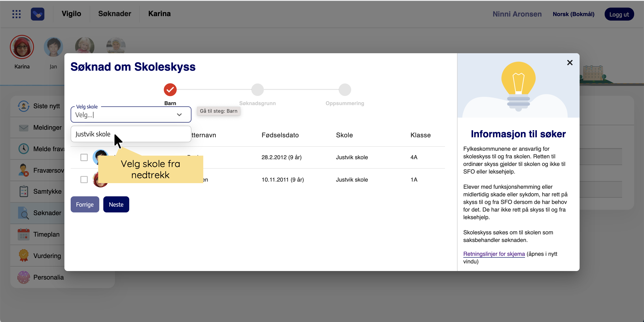This screenshot has height=322, width=644.
Task: Click Samtykke clipboard icon
Action: 23,191
